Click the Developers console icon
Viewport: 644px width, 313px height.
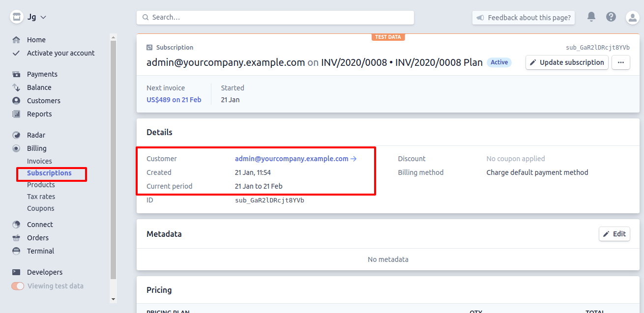click(16, 272)
